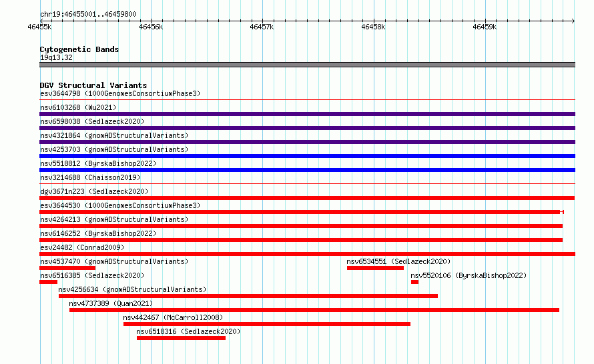The width and height of the screenshot is (594, 364).
Task: Open the nsv4737389 (Quan2021) label
Action: [x=111, y=303]
